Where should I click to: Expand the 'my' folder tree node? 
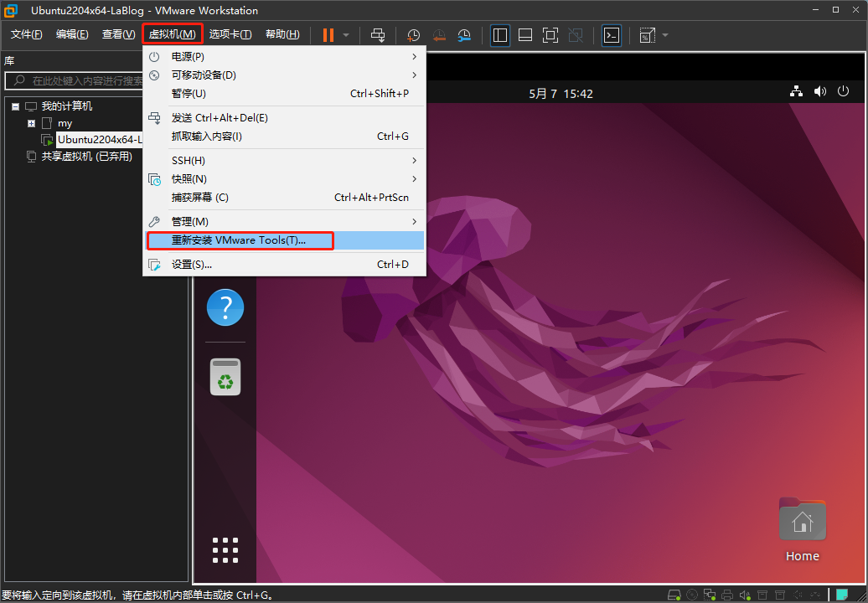pyautogui.click(x=32, y=123)
